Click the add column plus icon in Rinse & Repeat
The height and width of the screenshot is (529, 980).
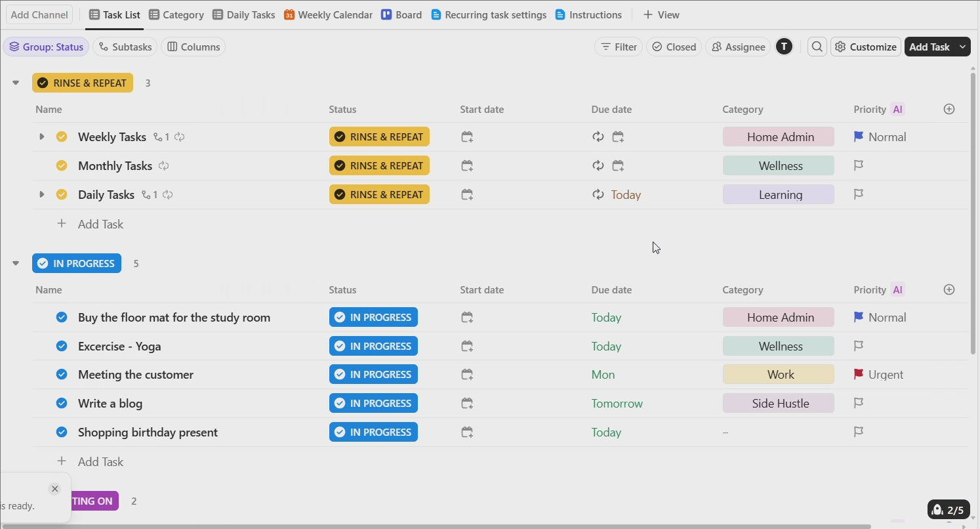click(x=949, y=109)
